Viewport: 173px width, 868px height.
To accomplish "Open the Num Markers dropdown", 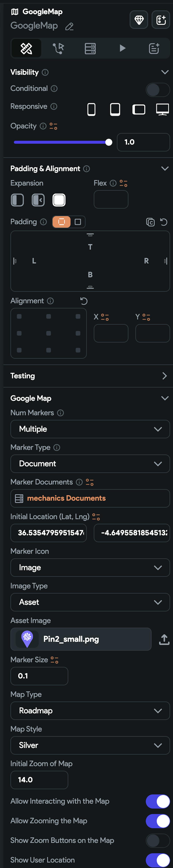I will tap(90, 429).
